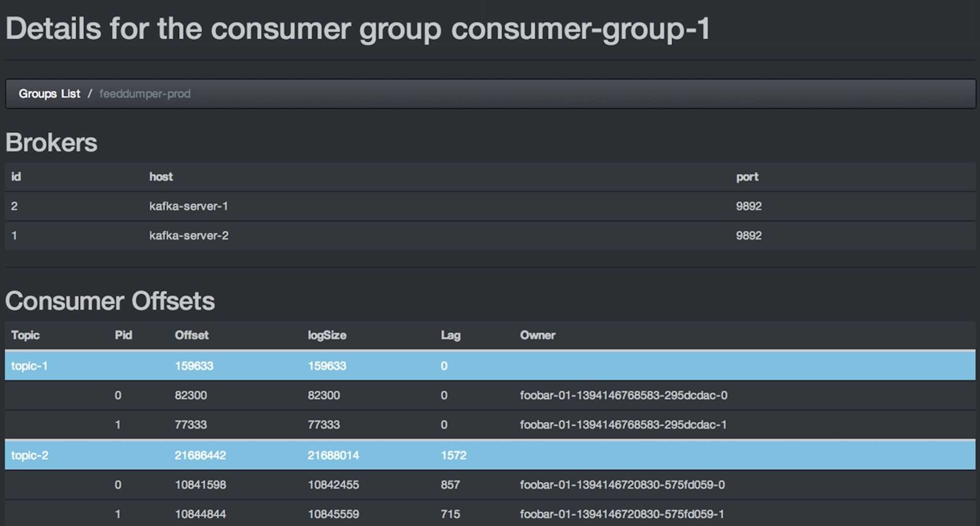Click lag value 715
Image resolution: width=980 pixels, height=526 pixels.
450,514
